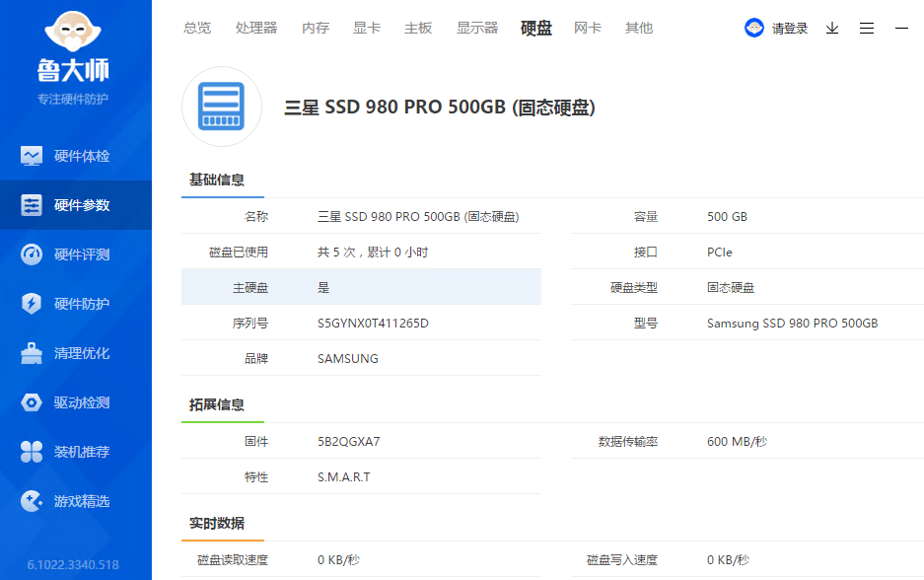Click the 鲁大师 mascot logo

tap(73, 32)
